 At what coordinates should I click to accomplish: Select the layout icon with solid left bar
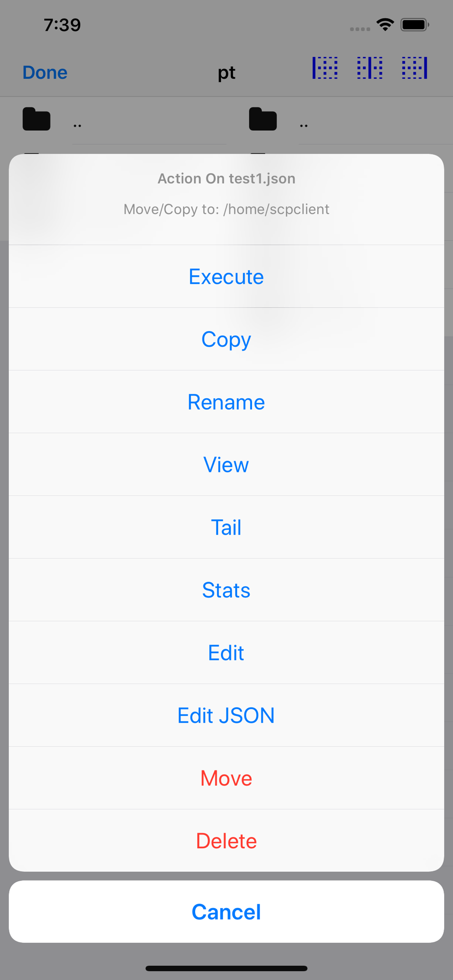pos(325,68)
